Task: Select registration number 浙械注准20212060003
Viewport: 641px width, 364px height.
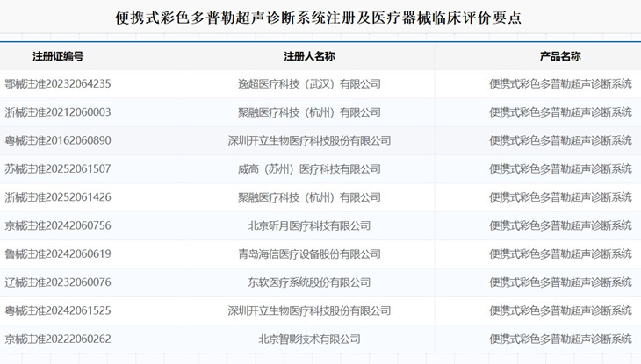Action: tap(58, 112)
